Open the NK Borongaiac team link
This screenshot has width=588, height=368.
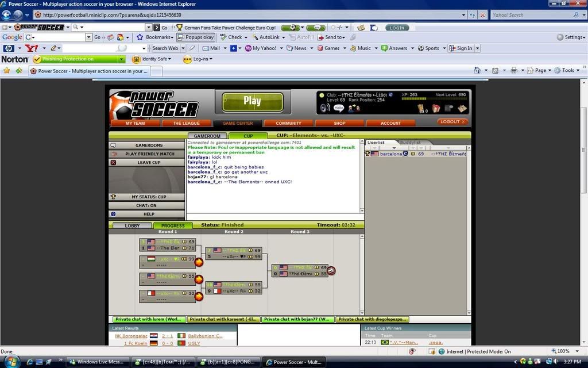(x=131, y=336)
